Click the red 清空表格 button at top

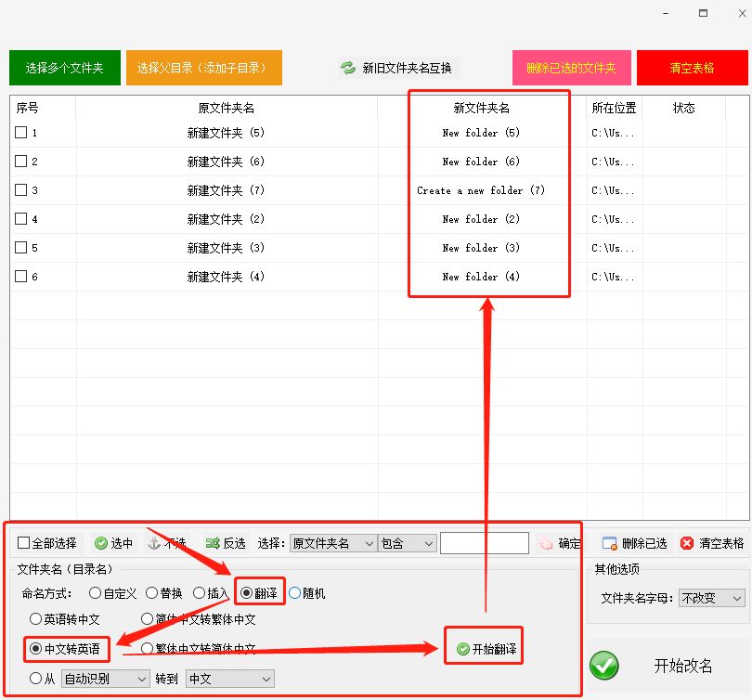(x=692, y=68)
